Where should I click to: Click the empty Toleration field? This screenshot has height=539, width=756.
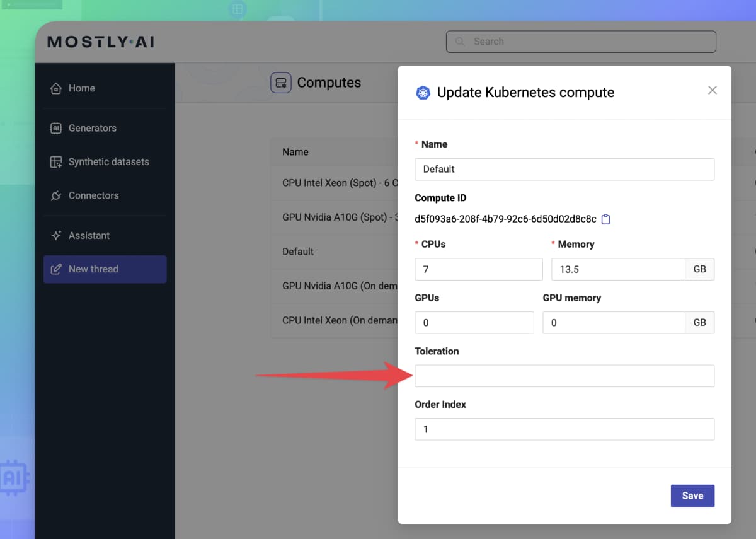564,376
